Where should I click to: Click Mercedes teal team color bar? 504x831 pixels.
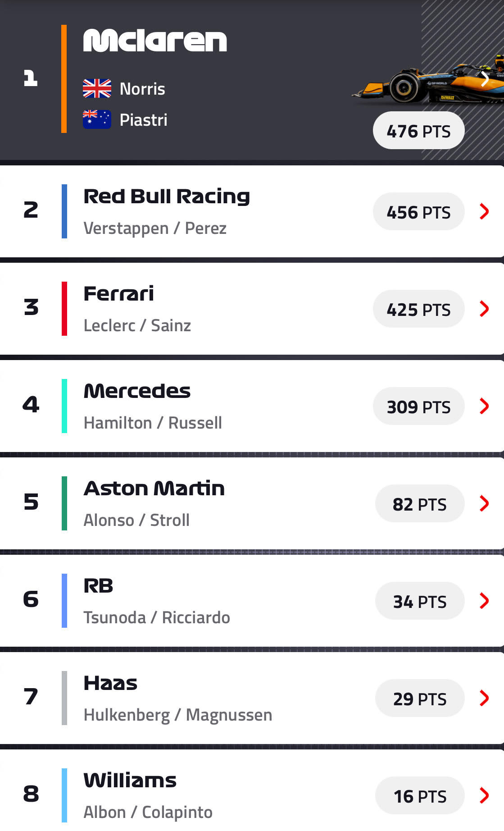tap(64, 406)
